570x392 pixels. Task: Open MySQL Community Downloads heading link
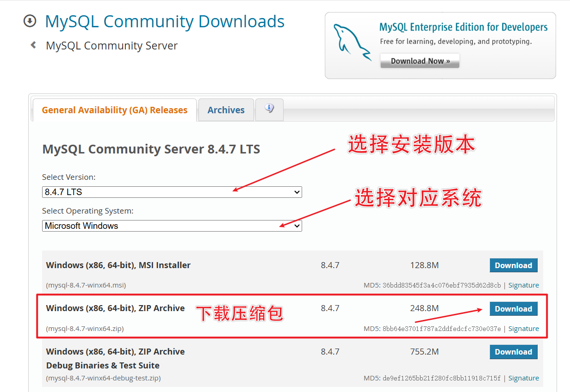(165, 21)
